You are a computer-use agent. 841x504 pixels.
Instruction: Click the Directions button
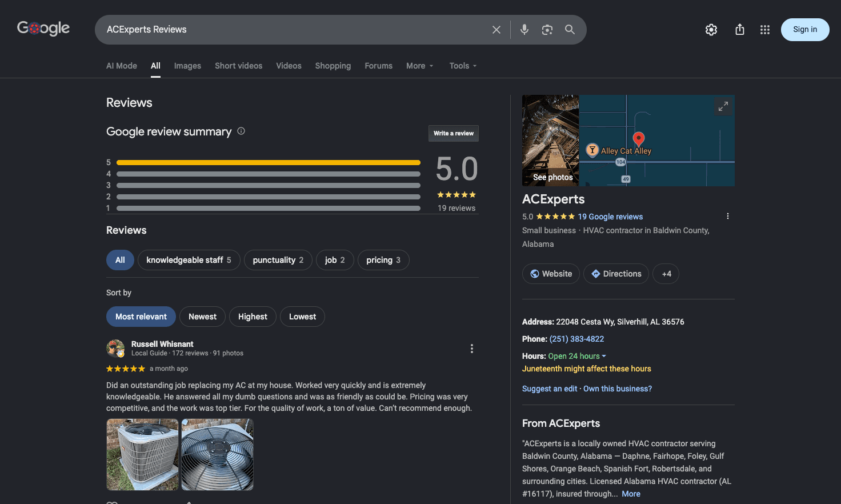coord(616,274)
